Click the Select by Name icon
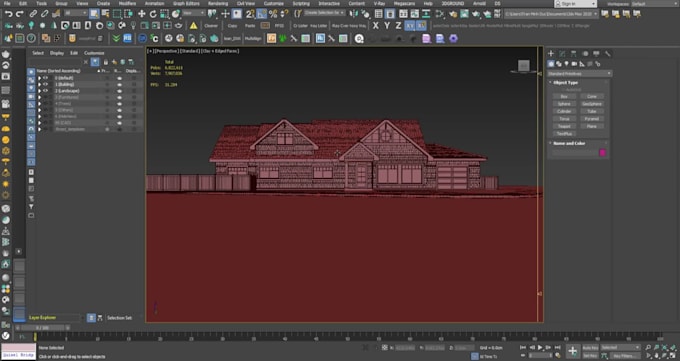 (x=105, y=14)
